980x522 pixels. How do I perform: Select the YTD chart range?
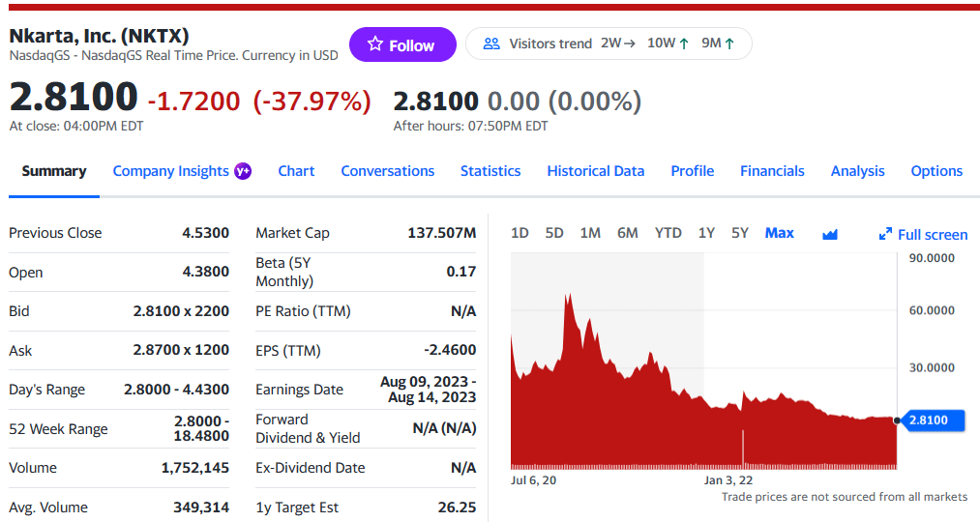tap(668, 233)
